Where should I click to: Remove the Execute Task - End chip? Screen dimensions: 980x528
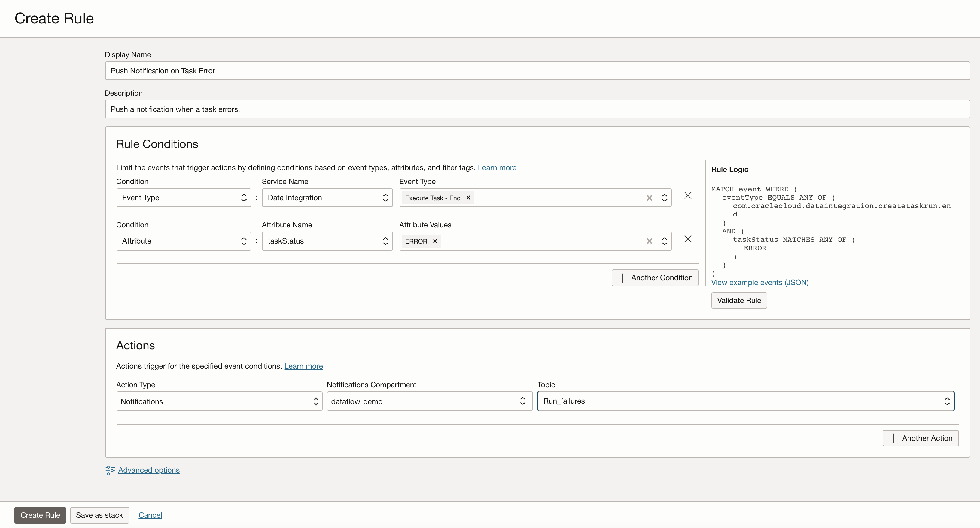click(468, 198)
